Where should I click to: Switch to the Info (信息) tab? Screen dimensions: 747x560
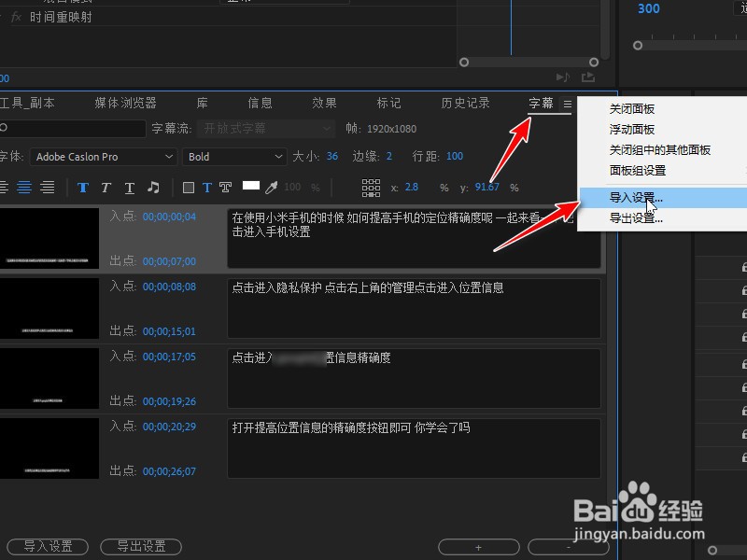pyautogui.click(x=260, y=103)
